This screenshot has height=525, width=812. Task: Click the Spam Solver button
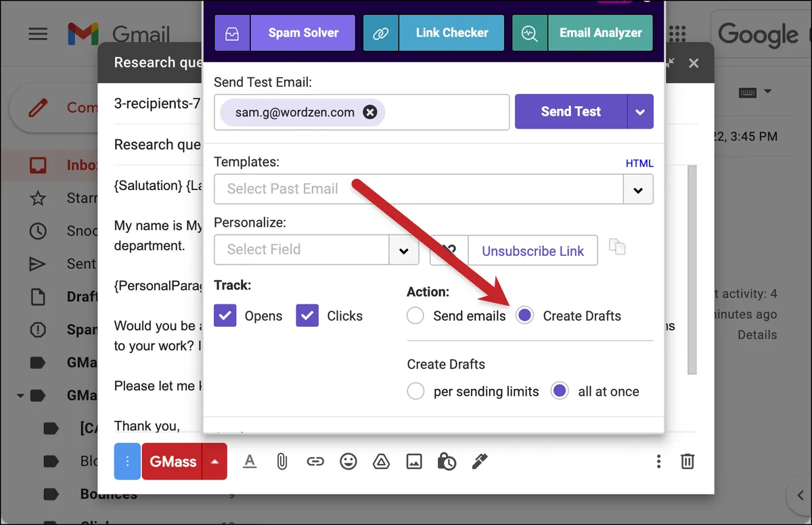[302, 32]
